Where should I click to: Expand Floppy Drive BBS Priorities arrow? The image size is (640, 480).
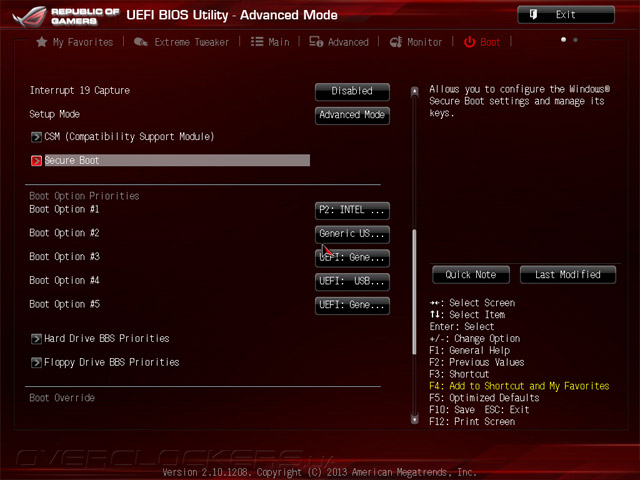pos(36,362)
